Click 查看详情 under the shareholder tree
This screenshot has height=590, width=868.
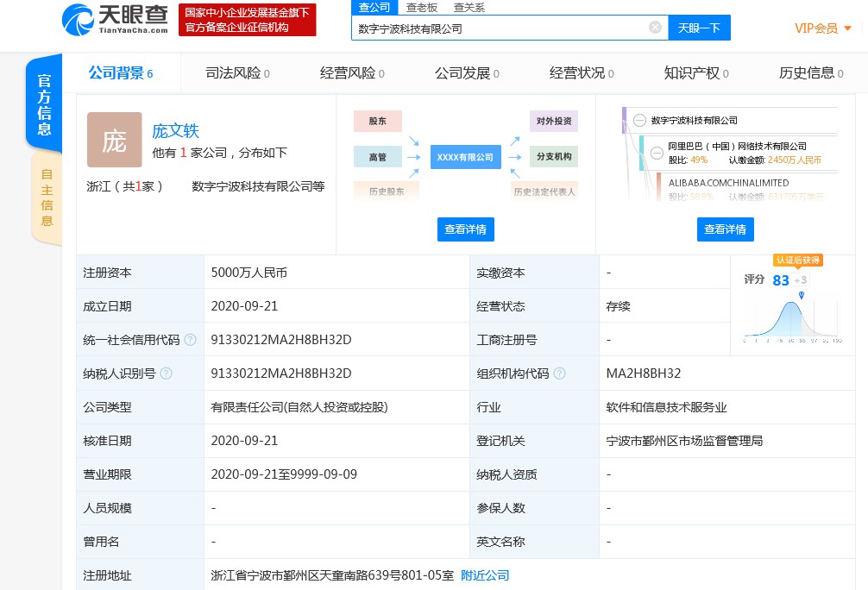pos(725,229)
